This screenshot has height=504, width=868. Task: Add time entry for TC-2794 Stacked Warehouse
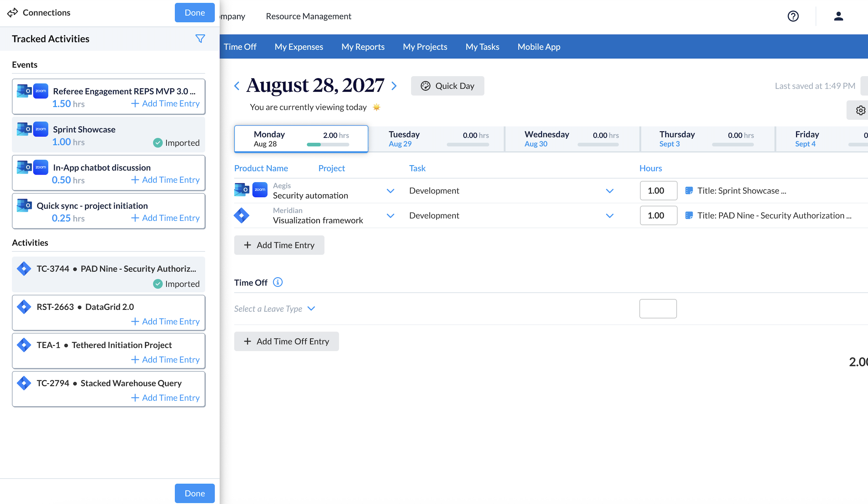[x=165, y=398]
